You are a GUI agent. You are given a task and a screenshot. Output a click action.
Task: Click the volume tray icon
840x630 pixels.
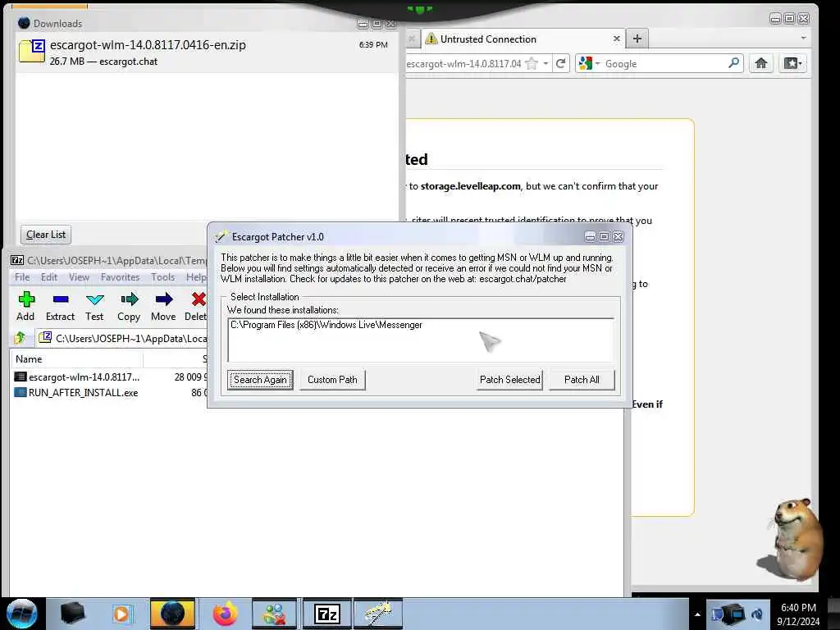(x=757, y=614)
